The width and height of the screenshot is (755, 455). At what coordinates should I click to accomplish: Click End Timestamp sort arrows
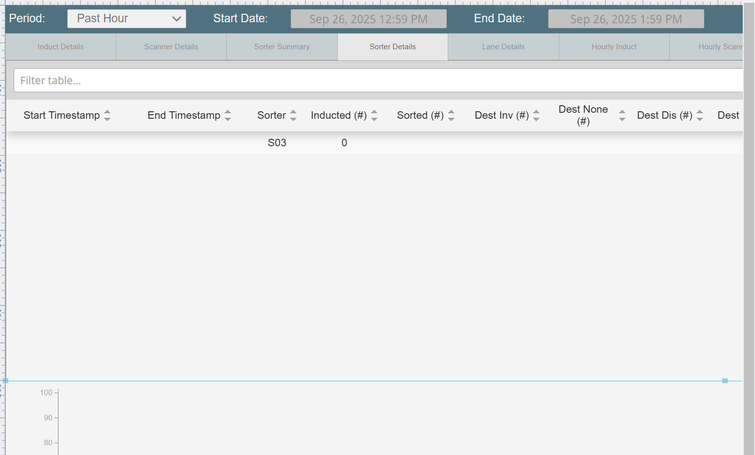pos(228,116)
